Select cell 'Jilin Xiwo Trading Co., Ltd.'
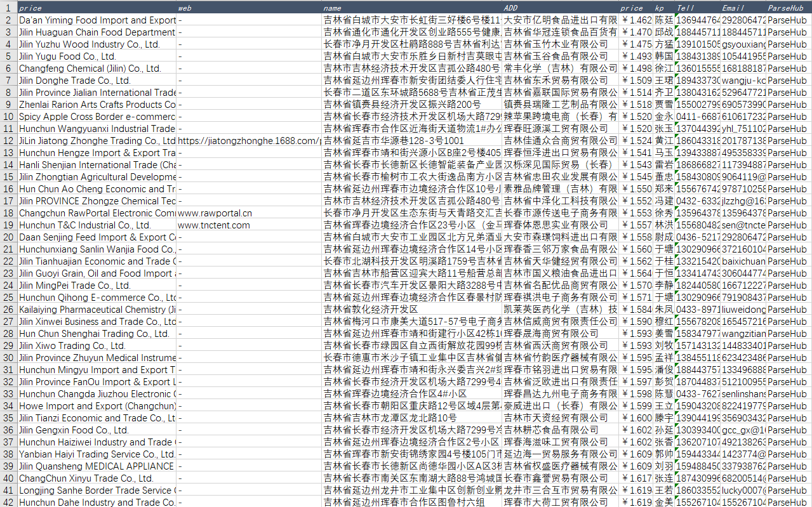The width and height of the screenshot is (812, 507). [x=97, y=346]
